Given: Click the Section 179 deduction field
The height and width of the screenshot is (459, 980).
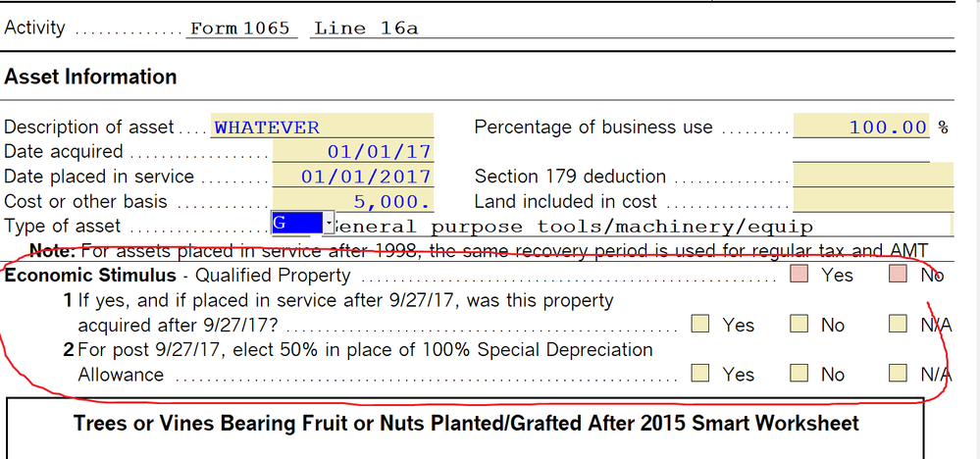Looking at the screenshot, I should click(x=872, y=177).
